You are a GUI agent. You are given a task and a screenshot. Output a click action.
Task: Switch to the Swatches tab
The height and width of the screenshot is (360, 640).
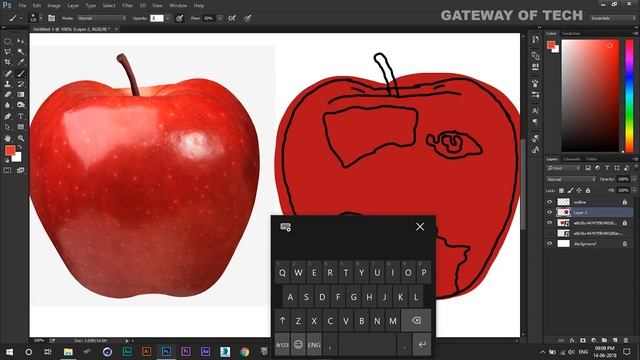click(x=571, y=33)
